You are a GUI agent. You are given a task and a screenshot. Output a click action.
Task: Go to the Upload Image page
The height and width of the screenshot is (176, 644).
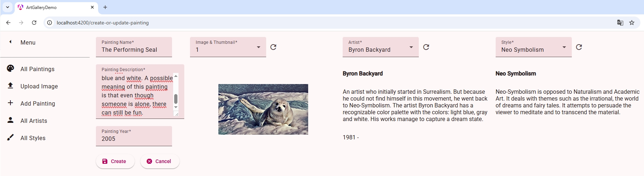pos(39,86)
